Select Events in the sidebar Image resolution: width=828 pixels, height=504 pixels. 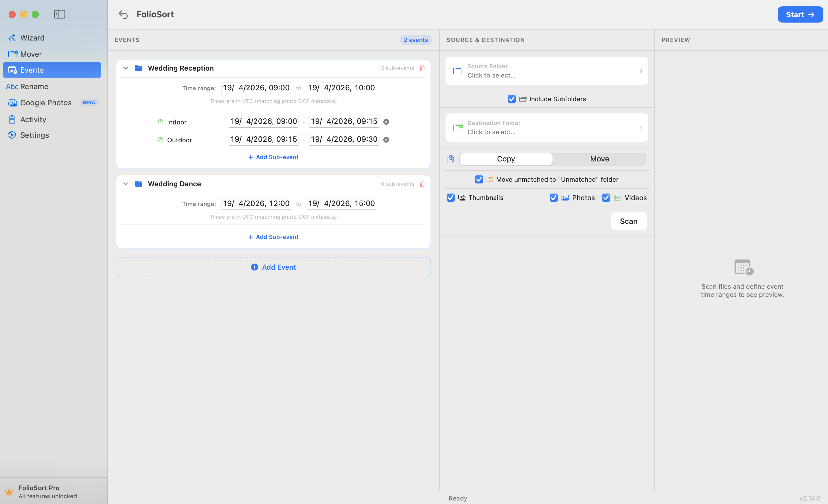[x=52, y=70]
